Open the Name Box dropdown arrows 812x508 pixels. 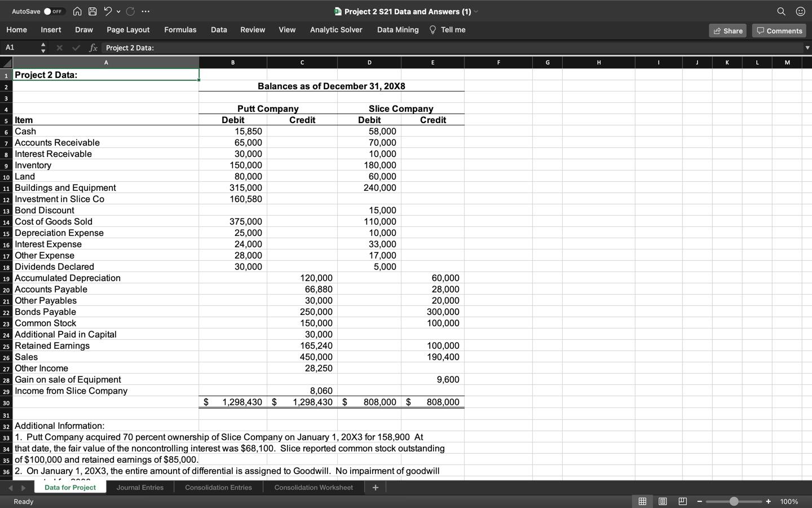[43, 48]
